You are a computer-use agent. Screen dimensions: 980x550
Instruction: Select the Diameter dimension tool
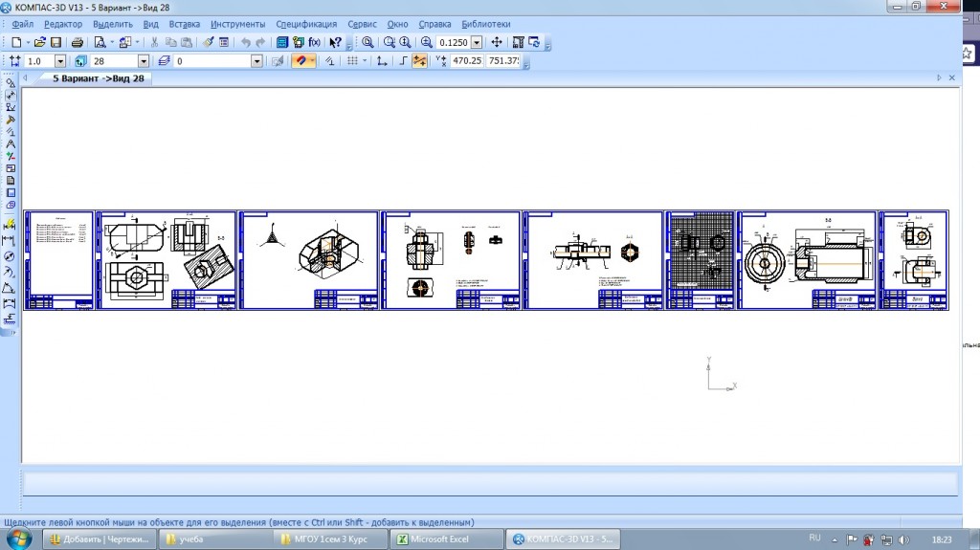(10, 256)
